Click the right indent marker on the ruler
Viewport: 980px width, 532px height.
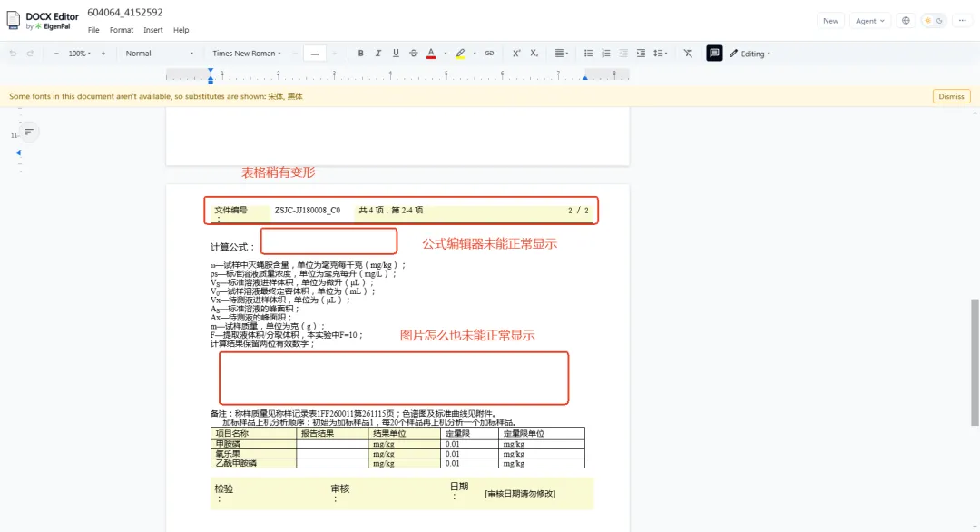point(585,77)
